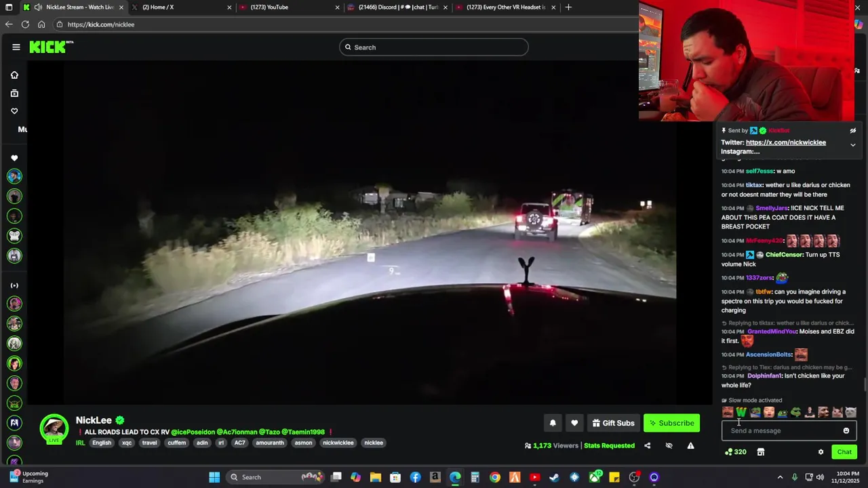
Task: Open Xbox app in taskbar
Action: pos(595,477)
